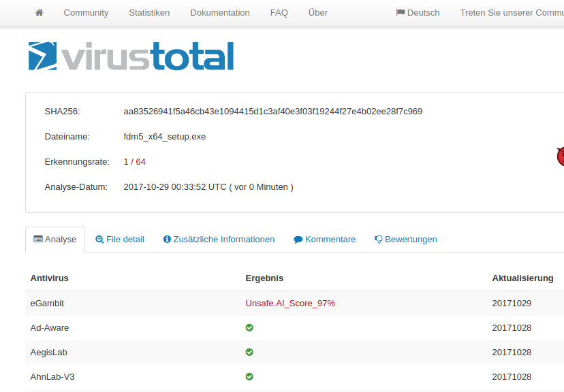This screenshot has width=564, height=392.
Task: Click the analysis date 2017-10-29 00:33:52 UTC
Action: pyautogui.click(x=175, y=187)
